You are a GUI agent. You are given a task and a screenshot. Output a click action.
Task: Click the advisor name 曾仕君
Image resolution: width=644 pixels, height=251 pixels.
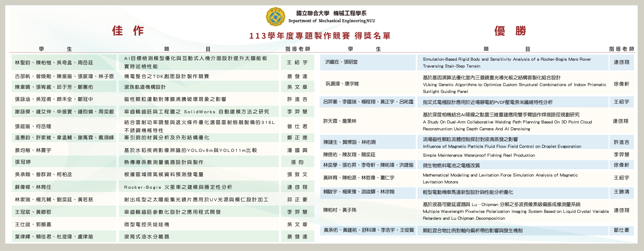pos(297,126)
